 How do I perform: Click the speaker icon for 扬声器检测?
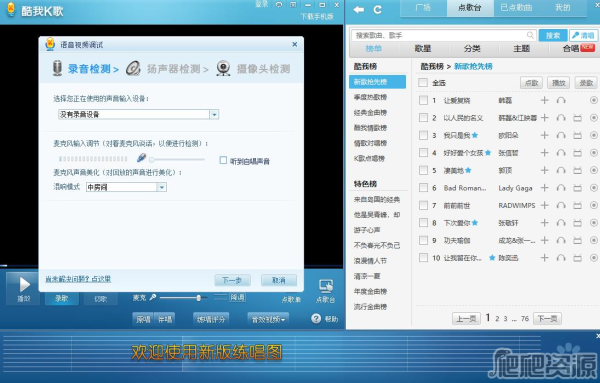pos(133,68)
